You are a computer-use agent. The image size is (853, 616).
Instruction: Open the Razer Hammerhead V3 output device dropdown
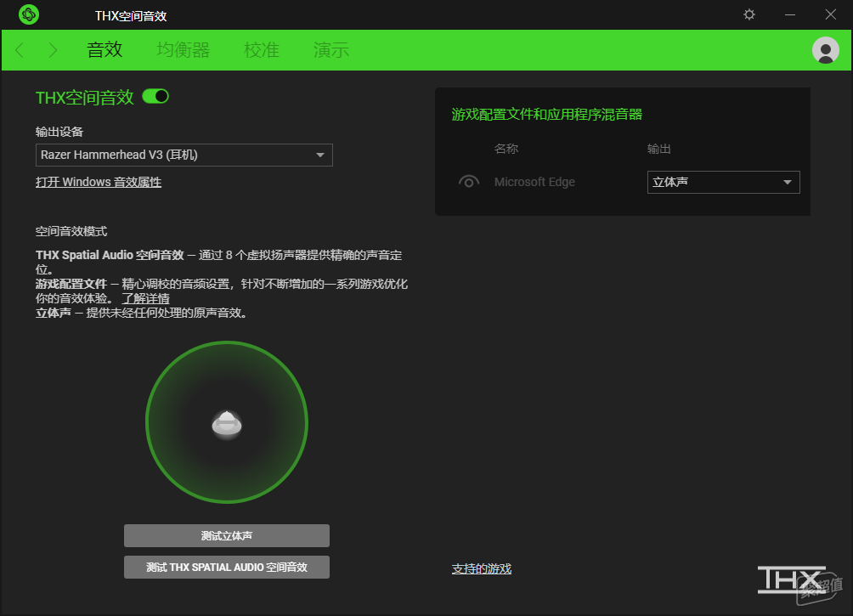click(184, 155)
